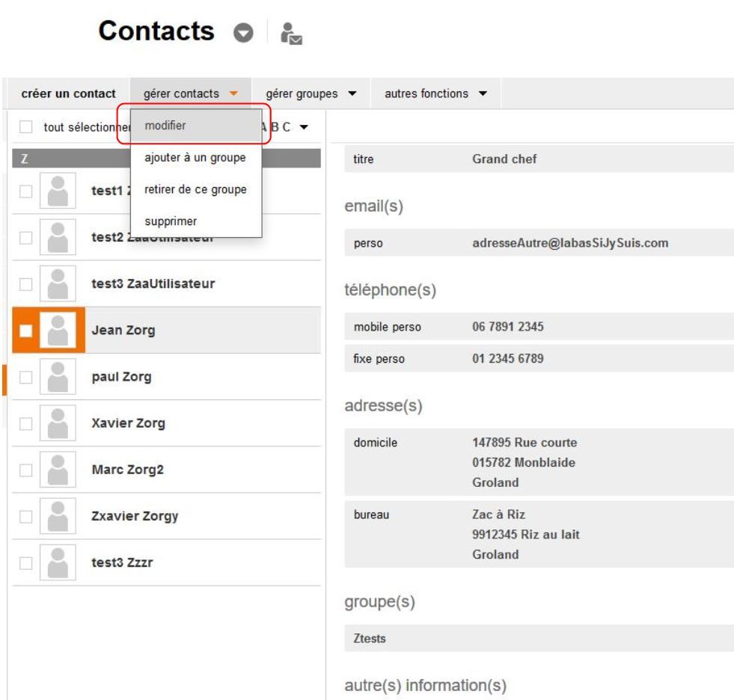Viewport: 734px width, 700px height.
Task: Click the contact-mail icon beside Contacts title
Action: [x=290, y=34]
